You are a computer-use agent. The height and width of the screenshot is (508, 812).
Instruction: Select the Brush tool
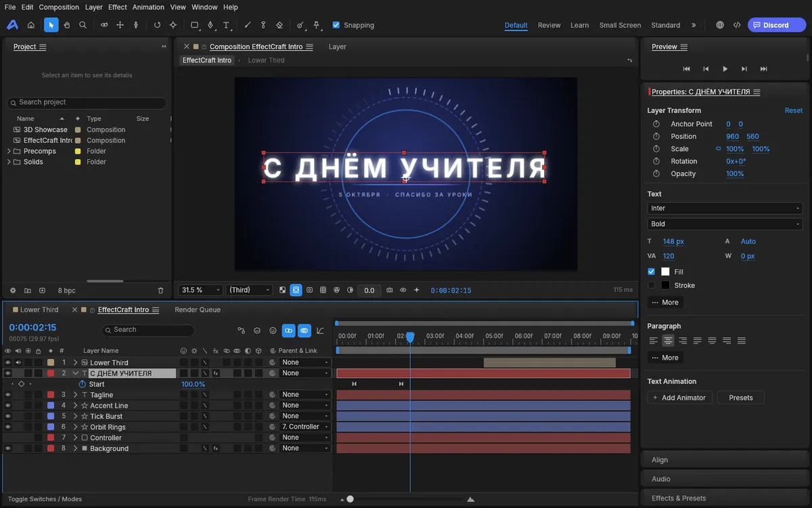[247, 25]
